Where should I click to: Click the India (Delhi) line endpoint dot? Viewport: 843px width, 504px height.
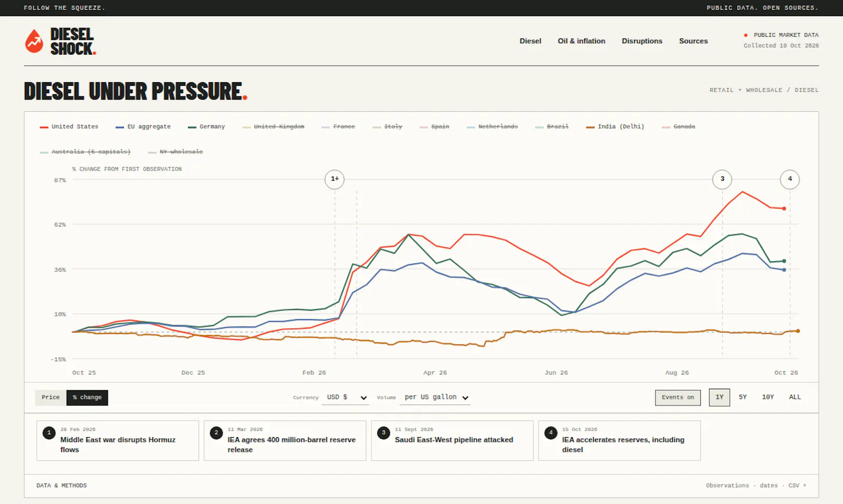coord(798,331)
